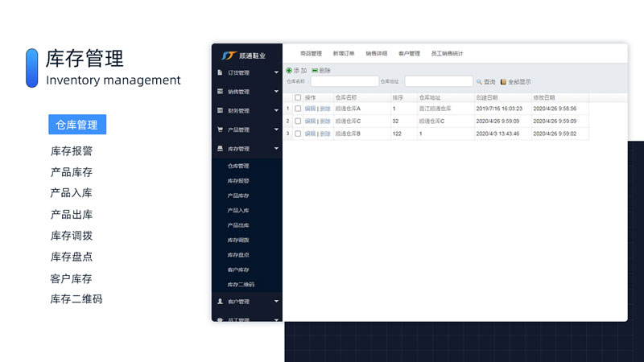
Task: Expand the 财务管理 dropdown arrow
Action: 276,111
